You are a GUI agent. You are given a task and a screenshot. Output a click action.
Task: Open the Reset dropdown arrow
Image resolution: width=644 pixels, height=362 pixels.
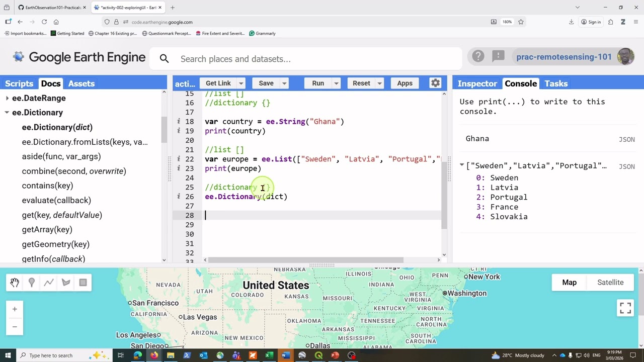[x=380, y=83]
